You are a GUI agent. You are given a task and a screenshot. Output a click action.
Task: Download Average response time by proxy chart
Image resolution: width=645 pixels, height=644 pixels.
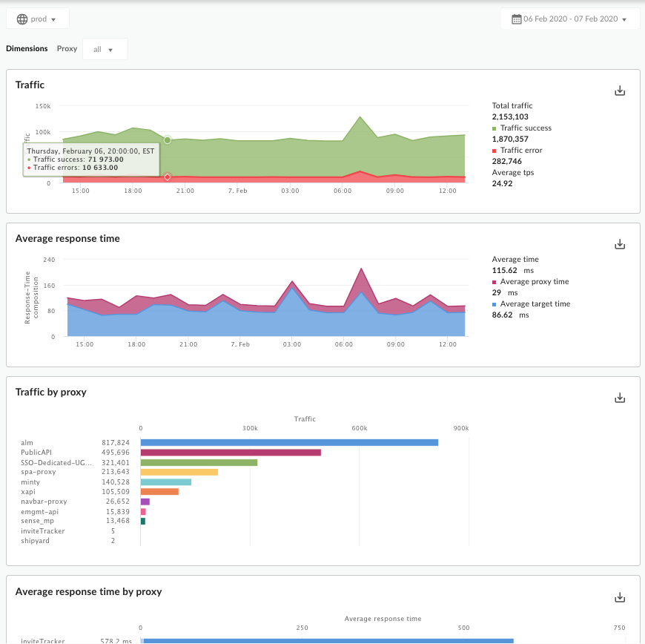[621, 597]
